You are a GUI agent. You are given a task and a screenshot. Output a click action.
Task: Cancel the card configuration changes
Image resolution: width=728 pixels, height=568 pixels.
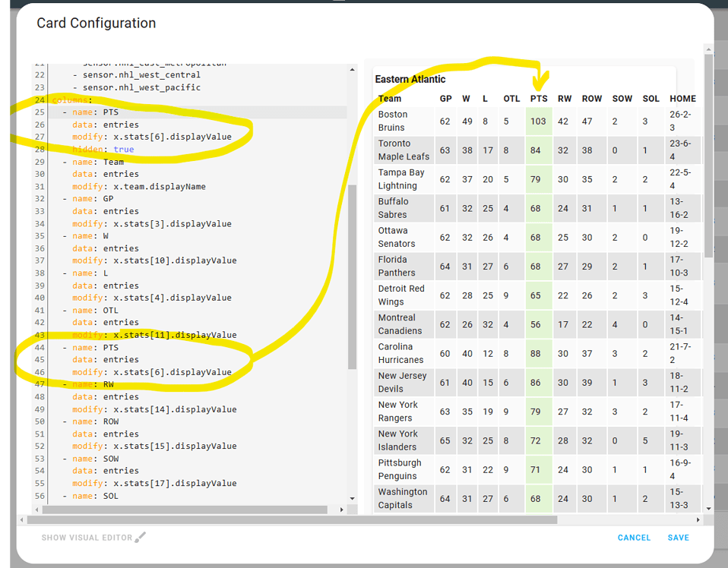coord(634,537)
